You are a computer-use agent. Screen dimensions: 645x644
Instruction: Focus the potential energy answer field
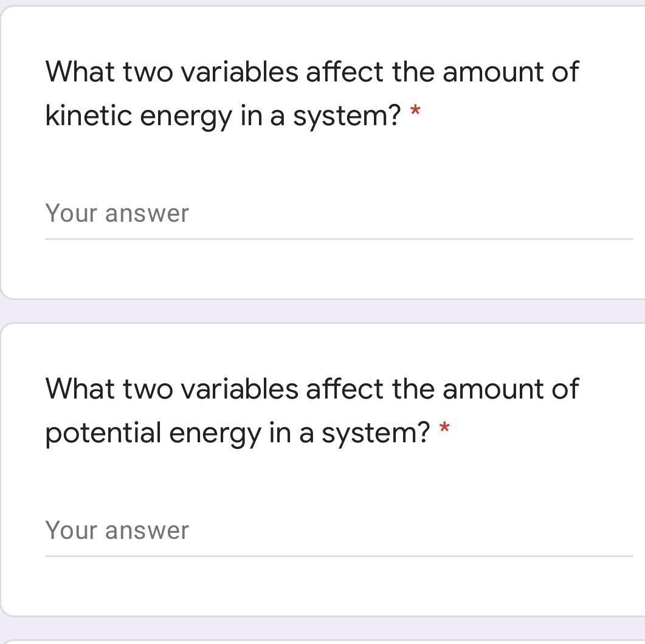coord(339,531)
